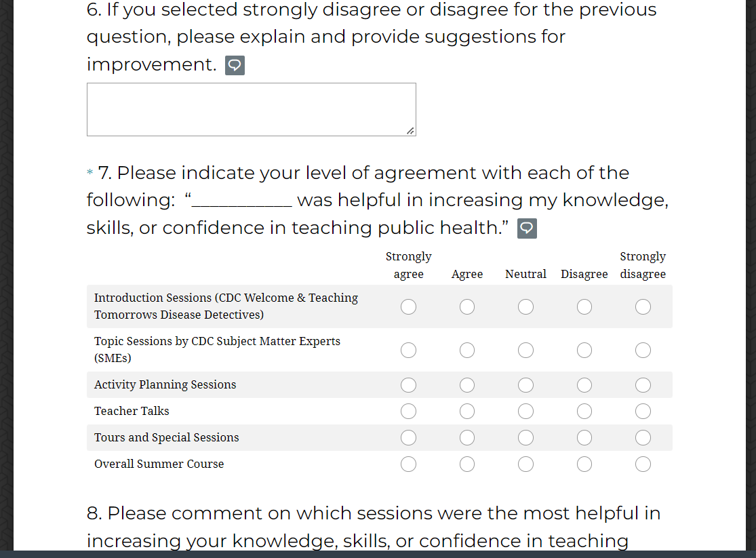This screenshot has height=558, width=756.
Task: Select Disagree for Activity Planning Sessions
Action: [584, 385]
